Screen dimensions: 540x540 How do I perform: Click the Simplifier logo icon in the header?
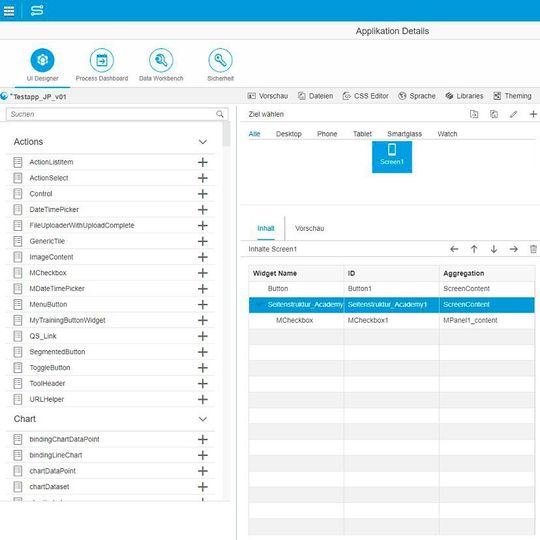click(x=37, y=10)
